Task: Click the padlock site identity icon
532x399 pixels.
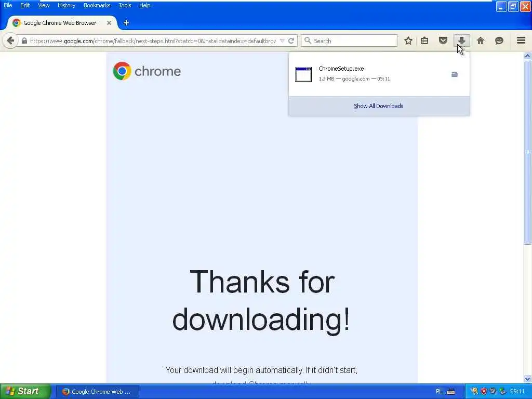Action: click(x=24, y=41)
